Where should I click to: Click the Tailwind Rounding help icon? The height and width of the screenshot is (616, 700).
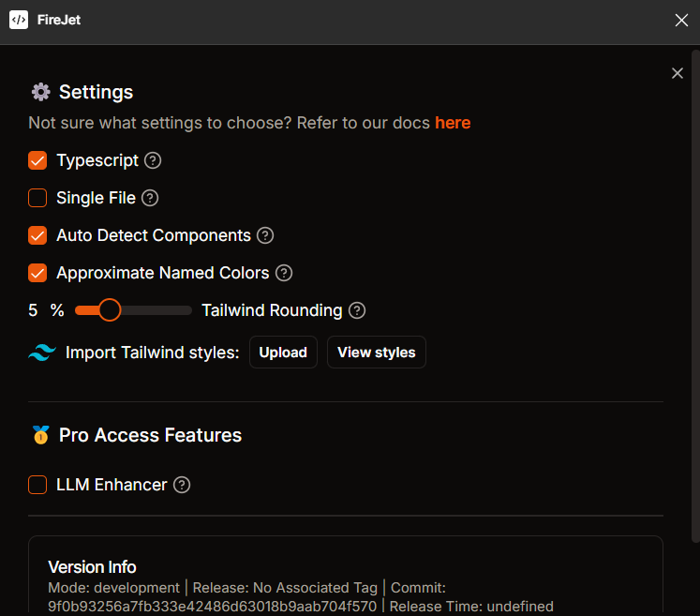point(357,310)
